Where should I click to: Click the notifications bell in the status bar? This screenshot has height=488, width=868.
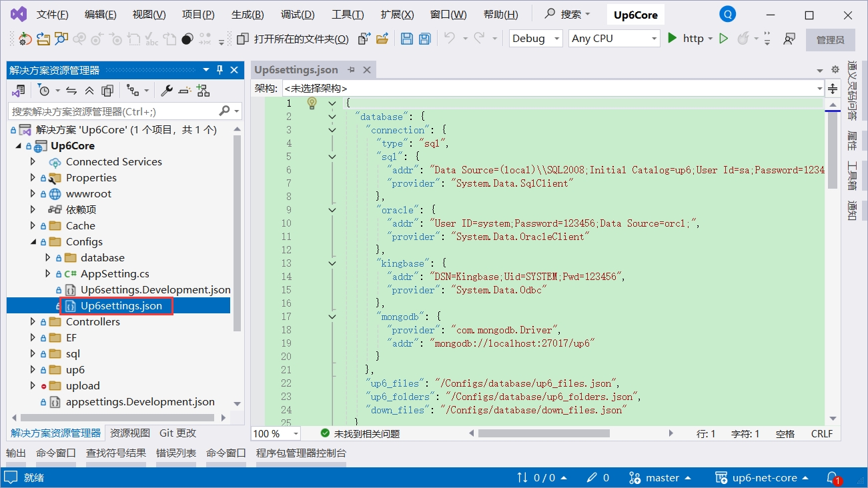832,477
